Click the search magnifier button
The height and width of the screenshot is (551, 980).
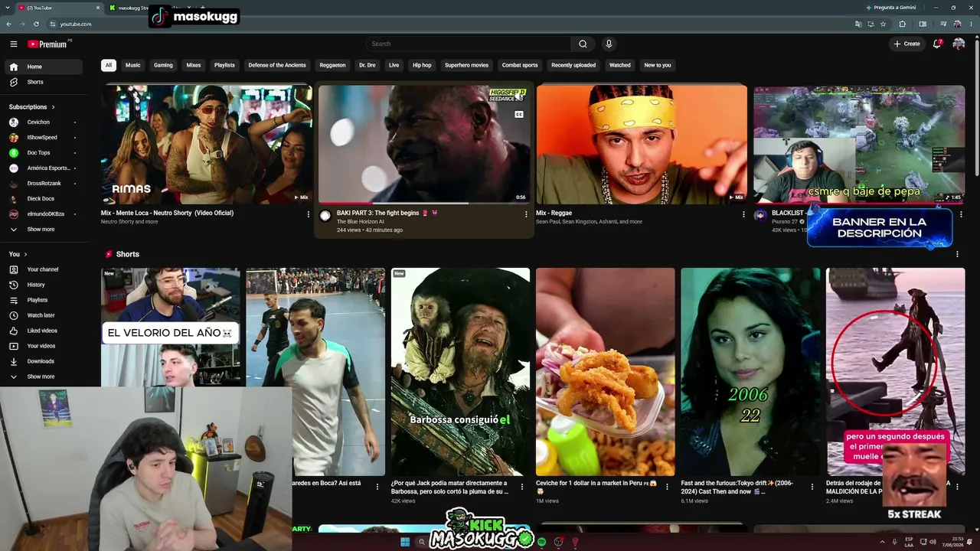583,44
